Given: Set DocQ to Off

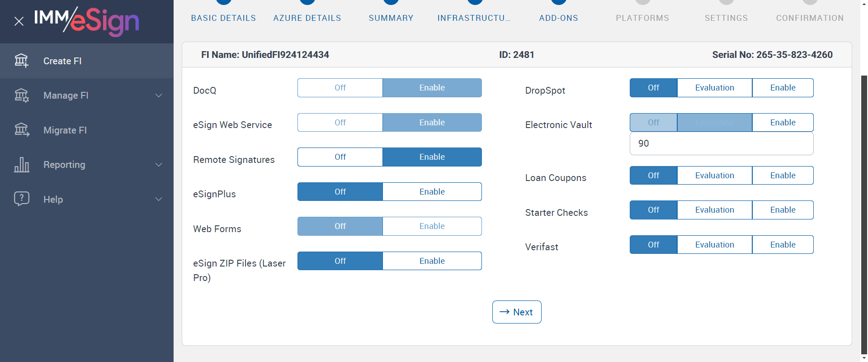Looking at the screenshot, I should tap(340, 88).
